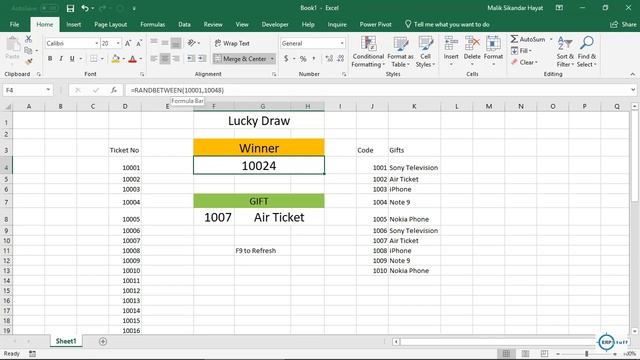
Task: Click the Decrease Indent icon
Action: click(191, 59)
